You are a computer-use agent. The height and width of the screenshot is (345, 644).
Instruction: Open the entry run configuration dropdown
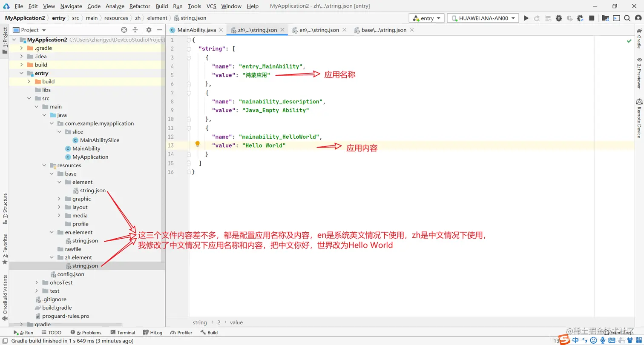pos(426,18)
